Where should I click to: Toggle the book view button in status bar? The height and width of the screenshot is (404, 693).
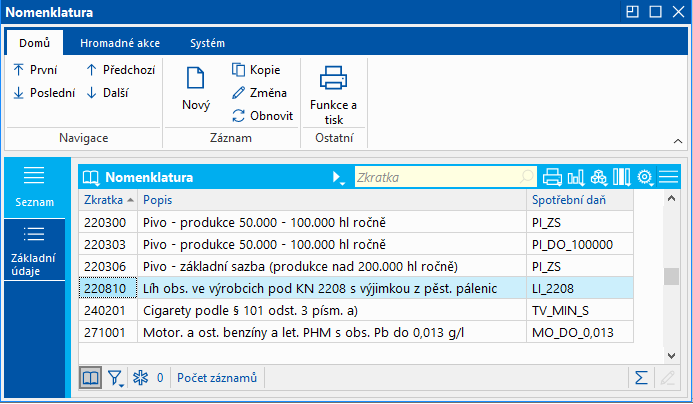[91, 377]
